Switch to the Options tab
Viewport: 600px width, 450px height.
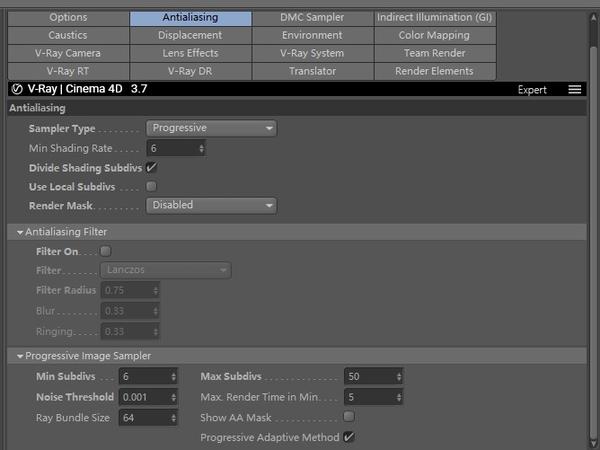pyautogui.click(x=68, y=18)
